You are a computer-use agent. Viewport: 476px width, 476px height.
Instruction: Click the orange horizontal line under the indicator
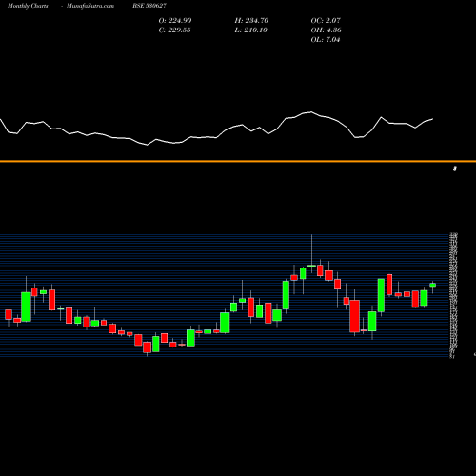[x=238, y=162]
